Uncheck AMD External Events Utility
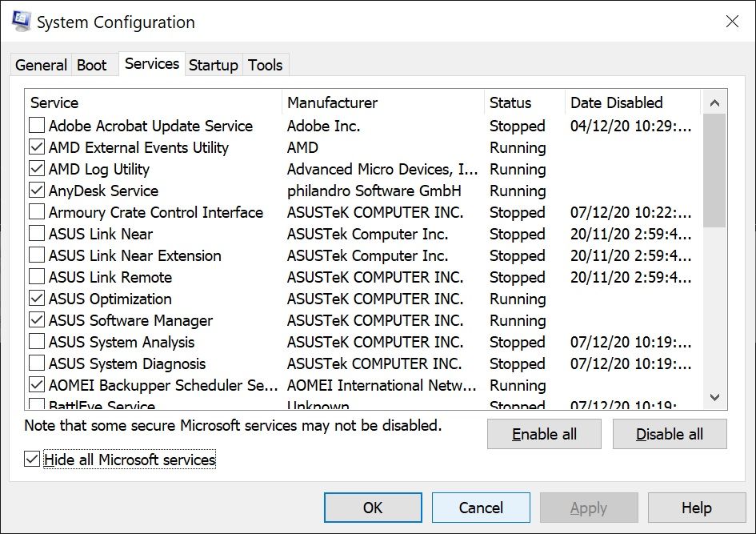This screenshot has width=756, height=534. (37, 147)
